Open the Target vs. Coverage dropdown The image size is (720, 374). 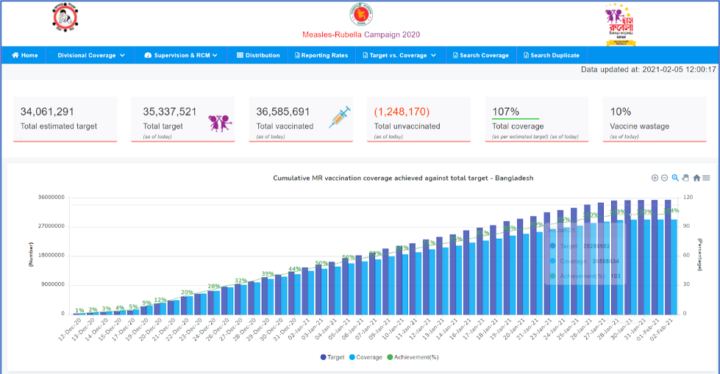click(399, 55)
